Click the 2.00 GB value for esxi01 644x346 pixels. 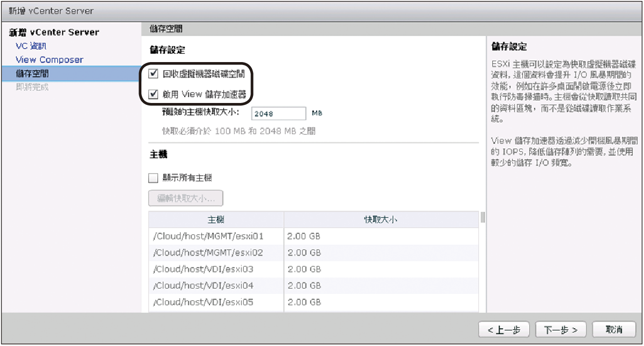pos(304,236)
